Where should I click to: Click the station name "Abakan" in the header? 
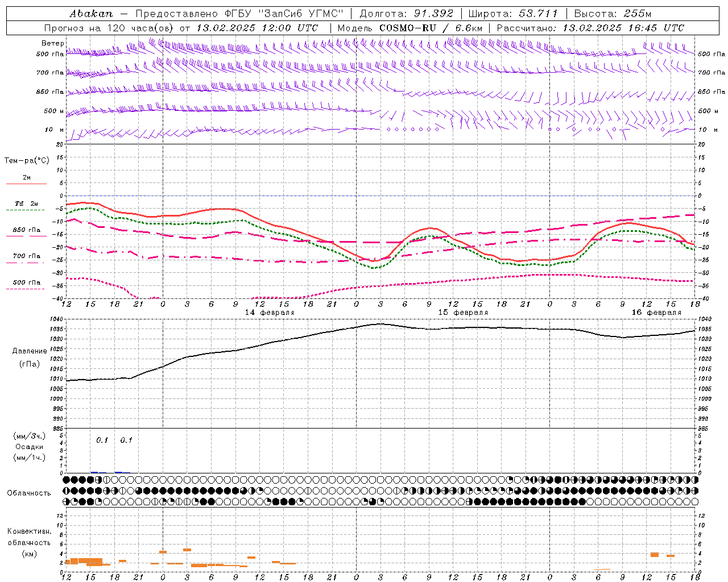pos(91,14)
